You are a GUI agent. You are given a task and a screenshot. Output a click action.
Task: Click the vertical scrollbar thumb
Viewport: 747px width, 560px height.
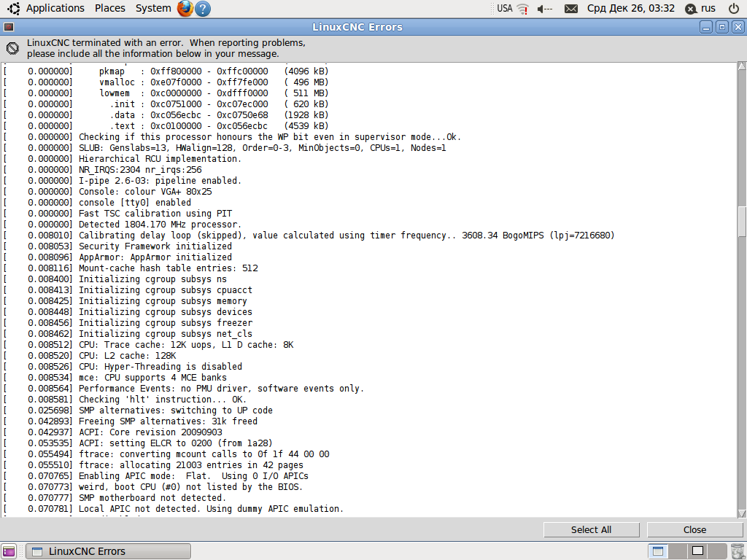(742, 222)
